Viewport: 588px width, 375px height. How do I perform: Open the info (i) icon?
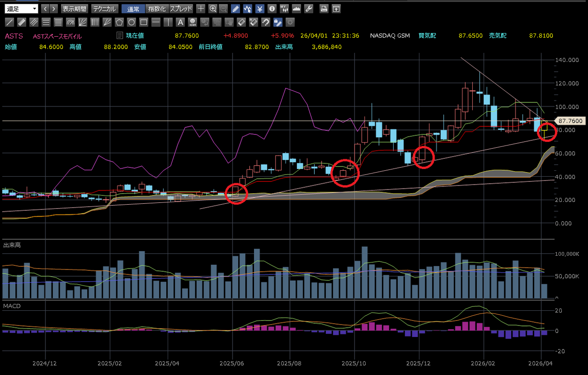click(x=271, y=9)
